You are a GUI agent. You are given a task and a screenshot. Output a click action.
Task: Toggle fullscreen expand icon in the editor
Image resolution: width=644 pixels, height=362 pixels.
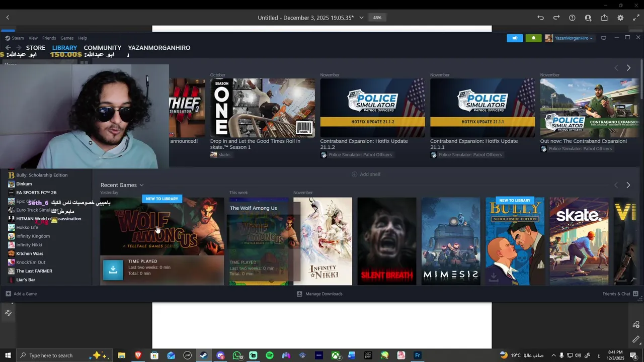coord(636,18)
